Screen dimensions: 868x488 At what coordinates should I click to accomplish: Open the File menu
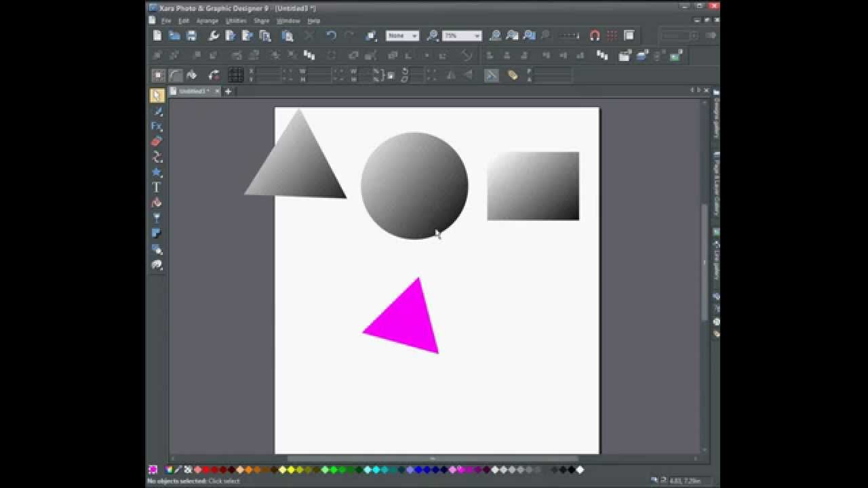(165, 21)
